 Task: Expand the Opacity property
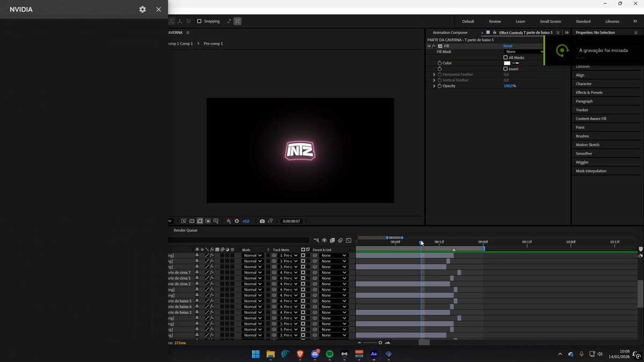tap(434, 86)
